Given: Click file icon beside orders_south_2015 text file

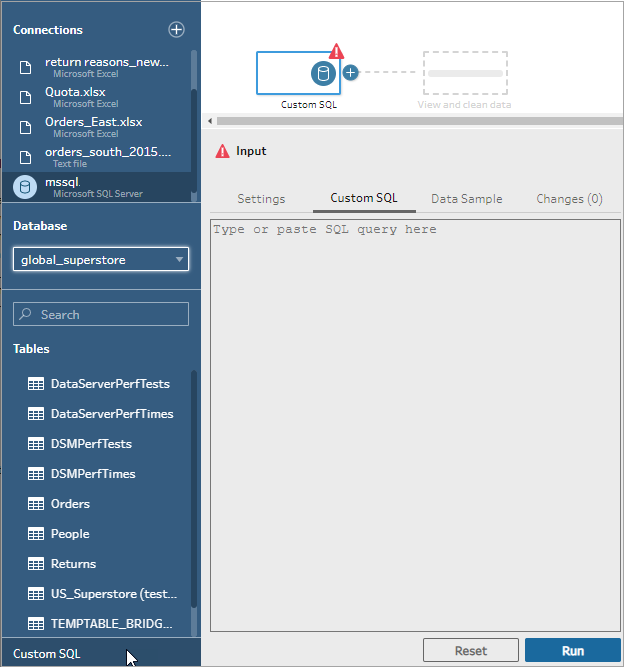Looking at the screenshot, I should pos(26,157).
